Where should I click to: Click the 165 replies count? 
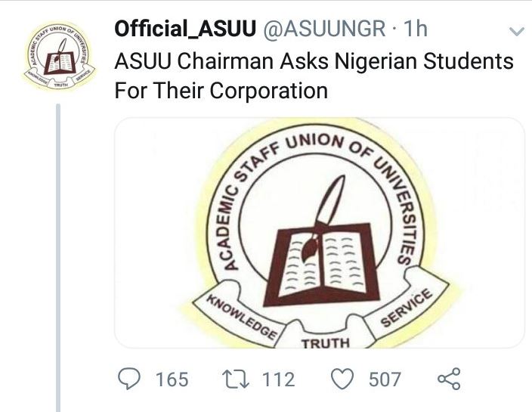point(172,379)
